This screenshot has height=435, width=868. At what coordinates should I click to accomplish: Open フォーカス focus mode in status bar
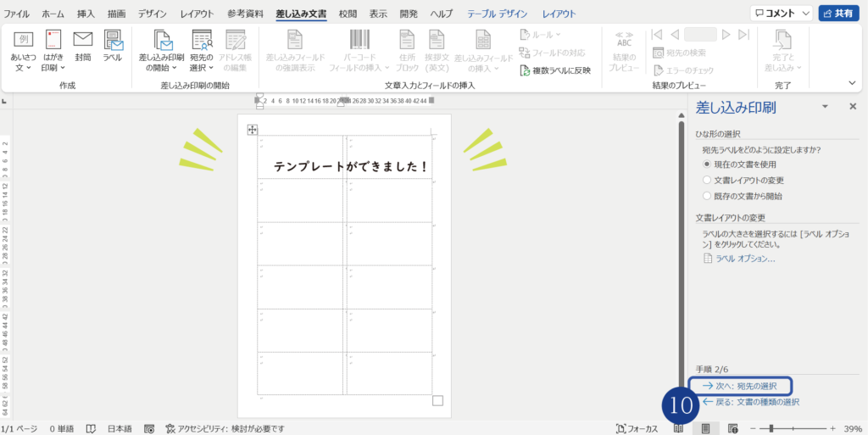tap(637, 428)
